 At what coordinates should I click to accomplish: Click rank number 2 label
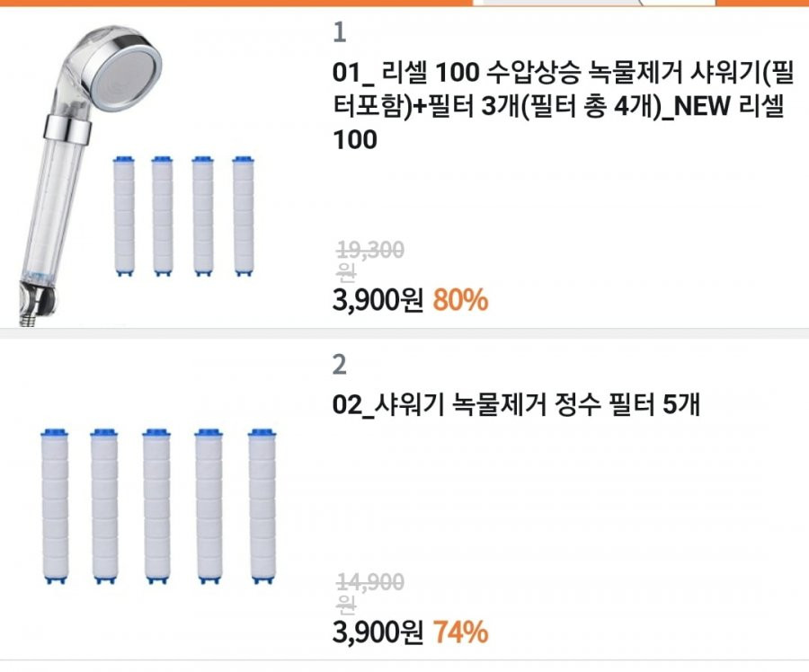pyautogui.click(x=340, y=365)
